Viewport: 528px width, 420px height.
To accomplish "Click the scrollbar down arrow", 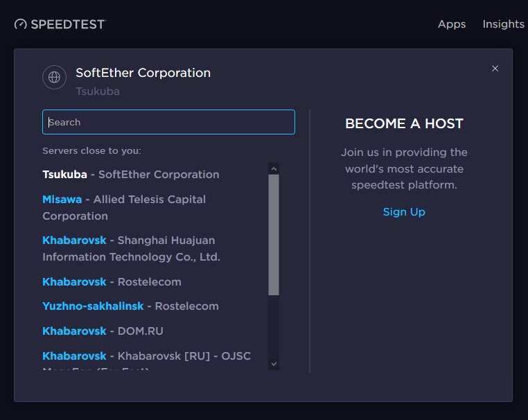I will click(274, 363).
